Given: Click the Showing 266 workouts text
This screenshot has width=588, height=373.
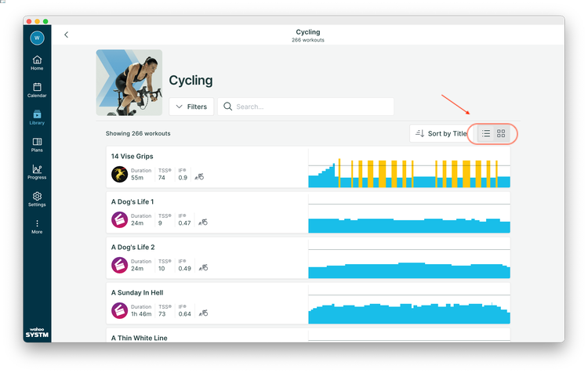Looking at the screenshot, I should coord(138,133).
